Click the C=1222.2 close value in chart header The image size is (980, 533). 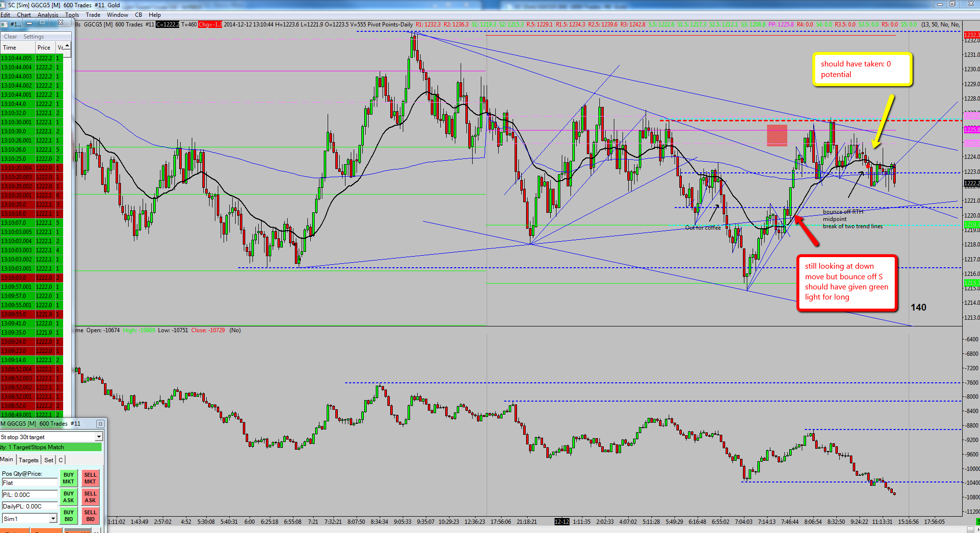(168, 25)
